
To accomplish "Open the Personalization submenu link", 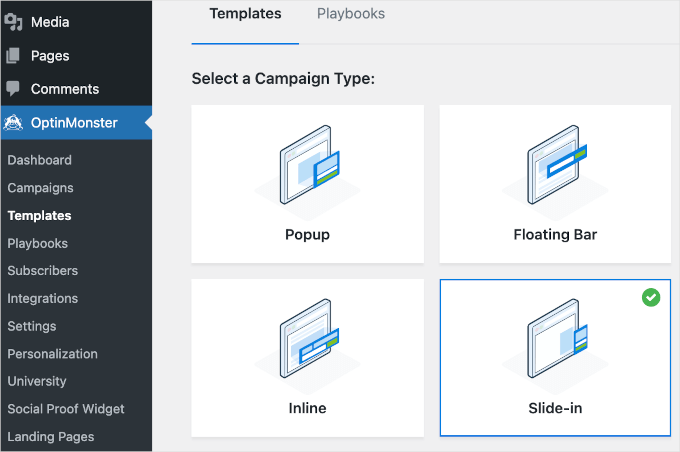I will [52, 354].
